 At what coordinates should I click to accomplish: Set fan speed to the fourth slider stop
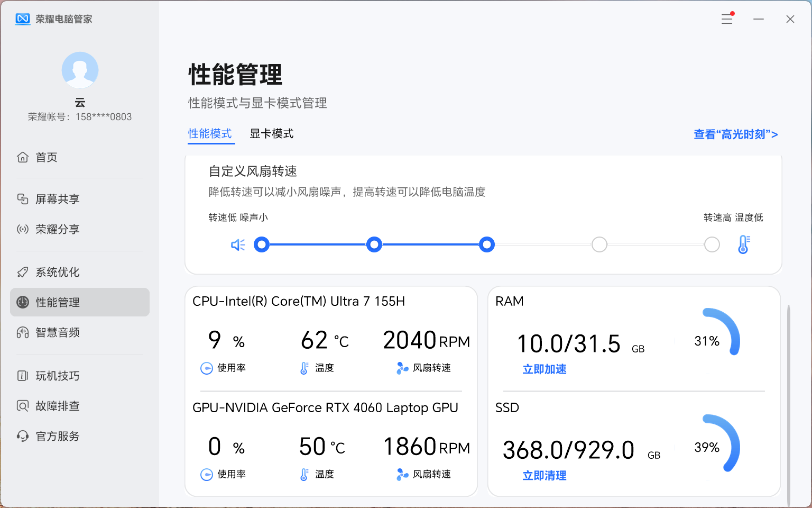click(x=599, y=244)
